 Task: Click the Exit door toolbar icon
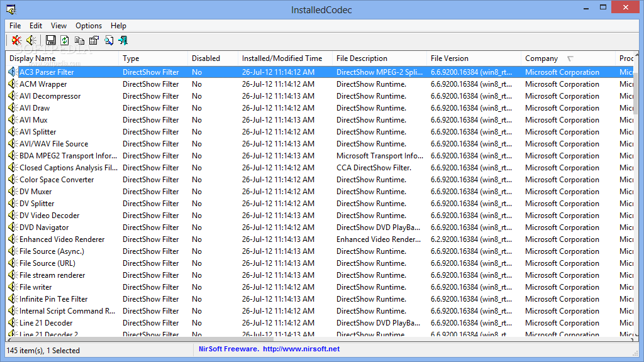[123, 40]
